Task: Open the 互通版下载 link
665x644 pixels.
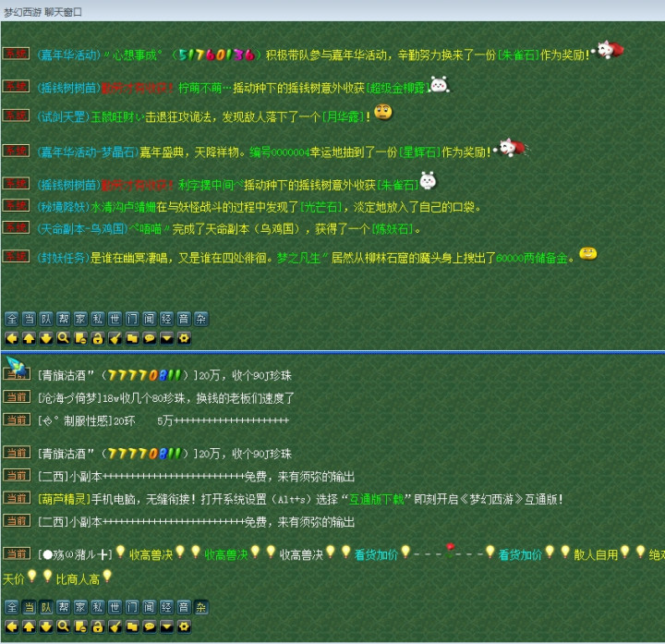Action: (376, 499)
